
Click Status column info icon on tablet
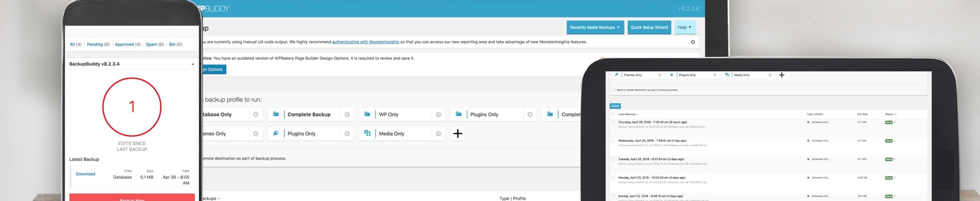[895, 114]
